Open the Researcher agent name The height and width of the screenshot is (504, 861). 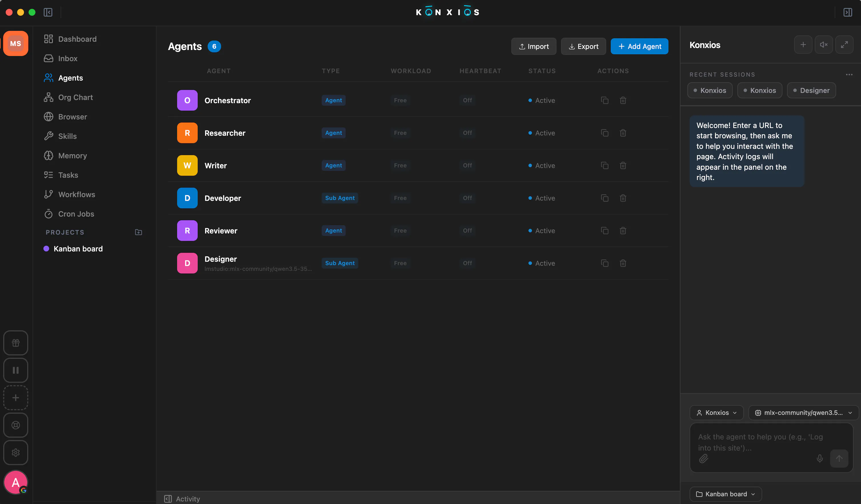[x=225, y=133]
